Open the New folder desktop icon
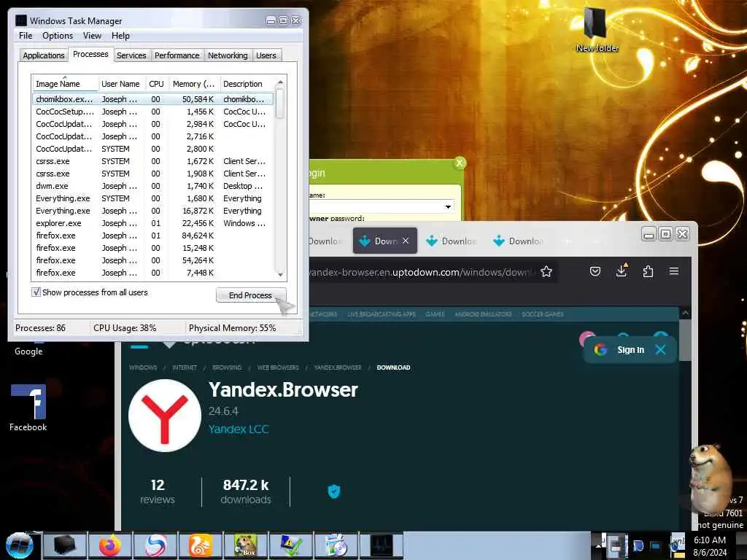The height and width of the screenshot is (560, 747). coord(597,29)
